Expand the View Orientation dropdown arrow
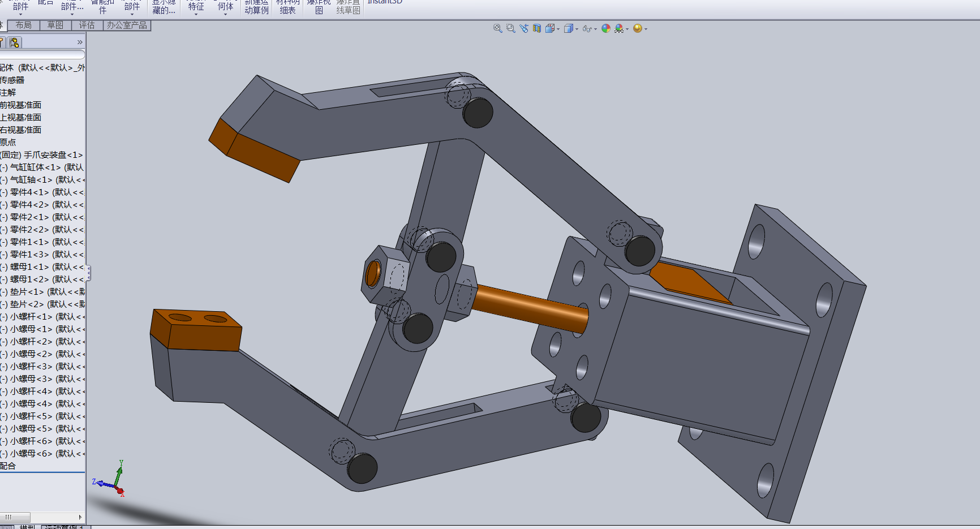This screenshot has width=980, height=529. coord(558,29)
